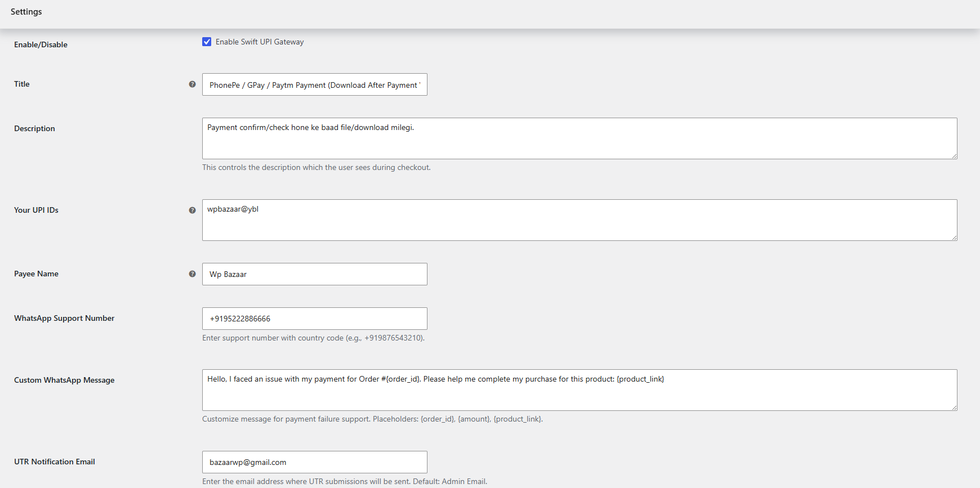Focus the Custom WhatsApp Message textarea
This screenshot has width=980, height=488.
pyautogui.click(x=580, y=390)
